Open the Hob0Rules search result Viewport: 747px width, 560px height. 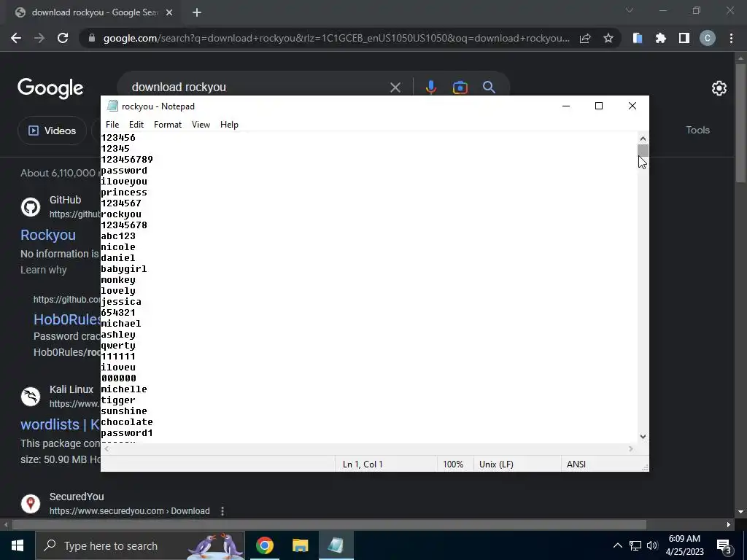66,319
